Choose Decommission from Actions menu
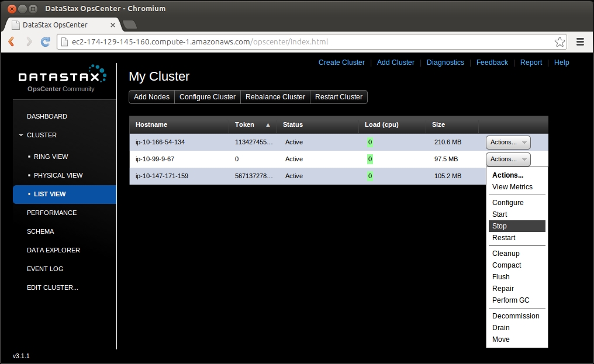594x364 pixels. (517, 316)
